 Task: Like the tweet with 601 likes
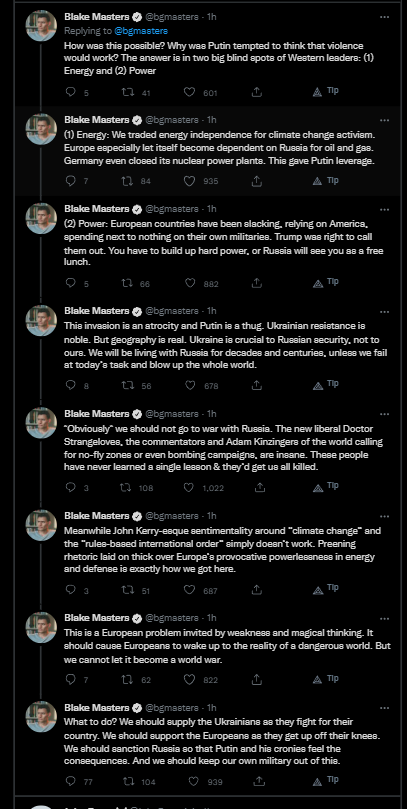click(190, 92)
